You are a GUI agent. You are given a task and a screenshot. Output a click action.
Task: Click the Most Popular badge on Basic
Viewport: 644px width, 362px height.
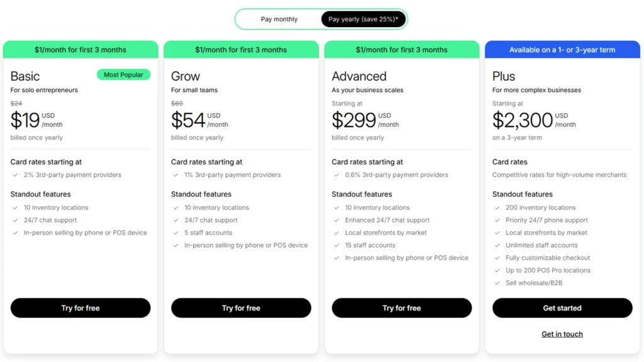pyautogui.click(x=123, y=74)
